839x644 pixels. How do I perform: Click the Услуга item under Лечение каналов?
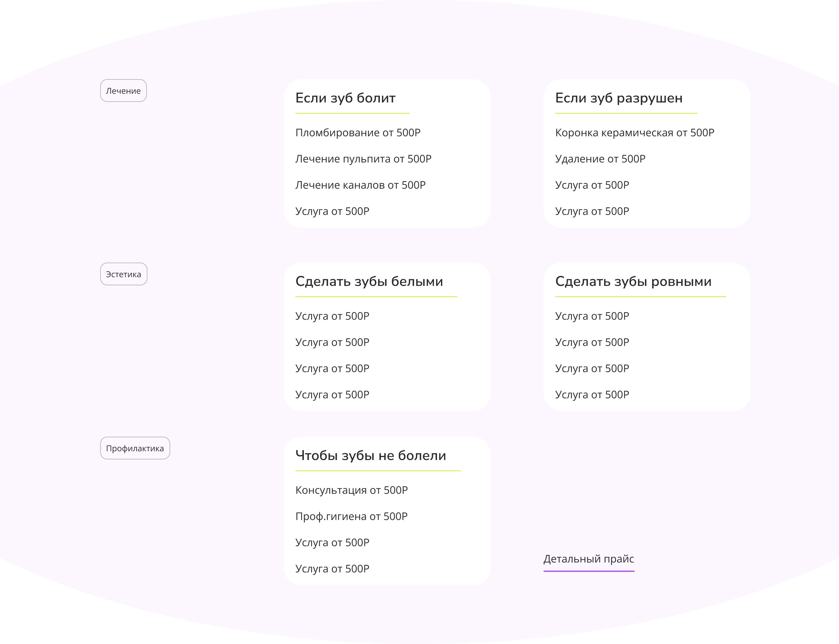point(332,211)
